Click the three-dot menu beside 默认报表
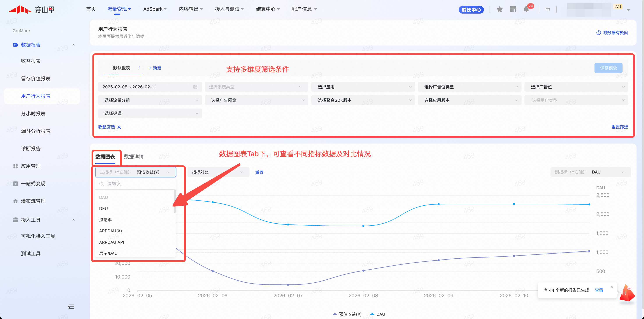Screen dimensions: 644x319 [139, 68]
